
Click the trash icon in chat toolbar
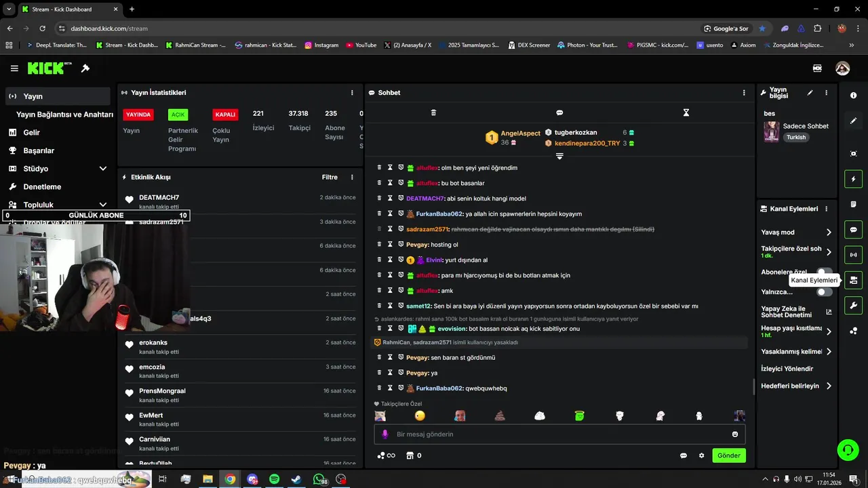click(x=434, y=113)
